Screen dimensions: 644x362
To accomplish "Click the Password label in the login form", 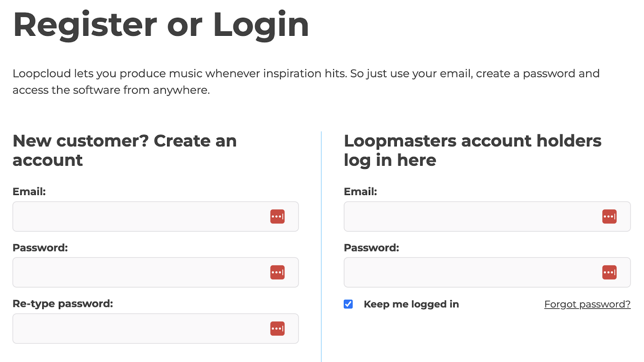I will (x=372, y=248).
